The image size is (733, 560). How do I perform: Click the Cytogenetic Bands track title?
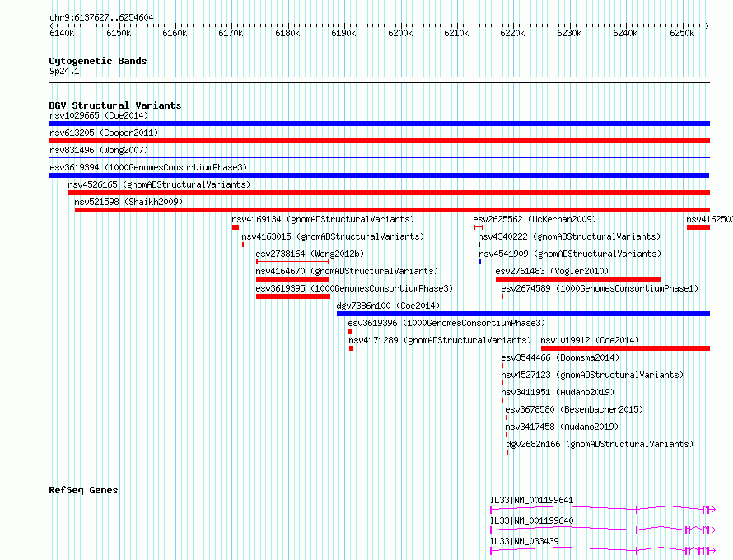click(x=98, y=61)
